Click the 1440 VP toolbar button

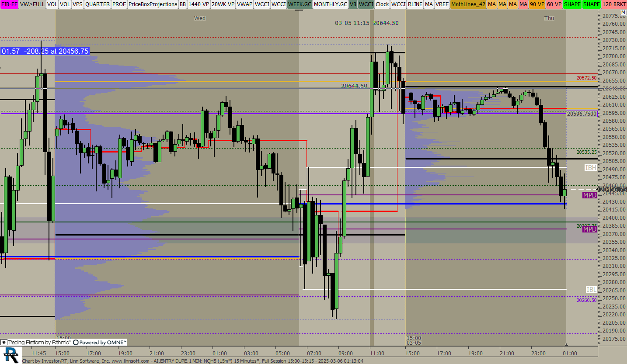pos(199,4)
